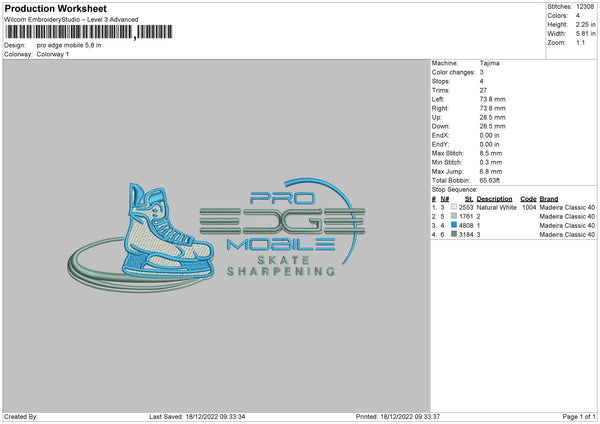Viewport: 600px width, 424px height.
Task: Click the 'Created By:' footer label
Action: coord(21,416)
